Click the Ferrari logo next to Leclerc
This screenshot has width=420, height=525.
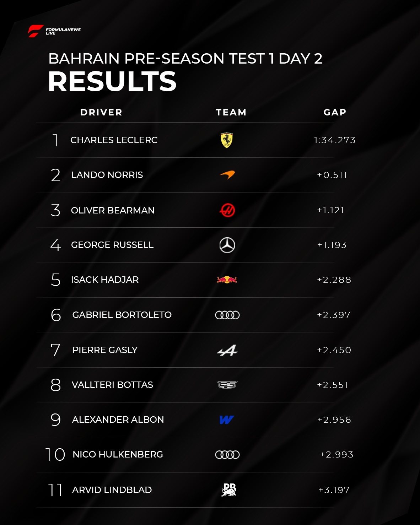click(x=227, y=140)
